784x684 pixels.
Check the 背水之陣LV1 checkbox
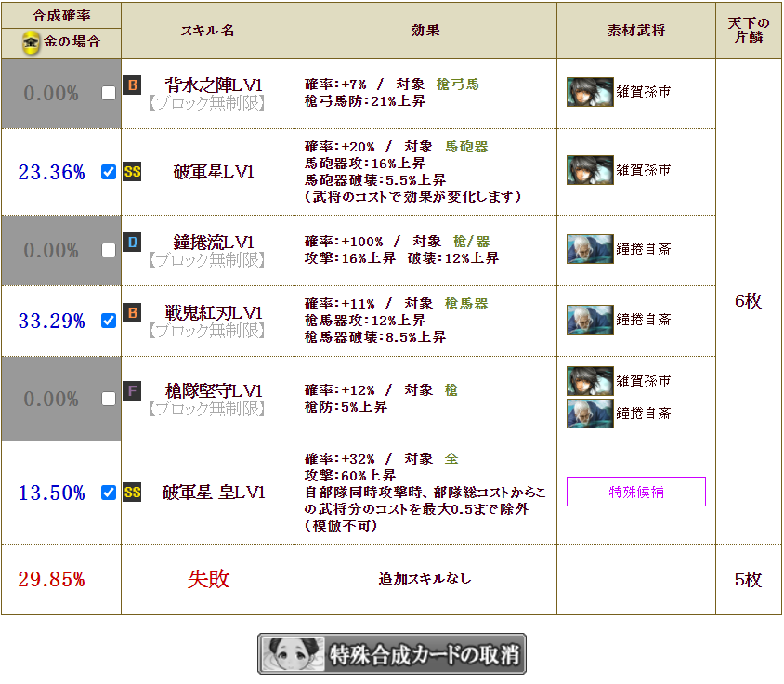(x=109, y=93)
